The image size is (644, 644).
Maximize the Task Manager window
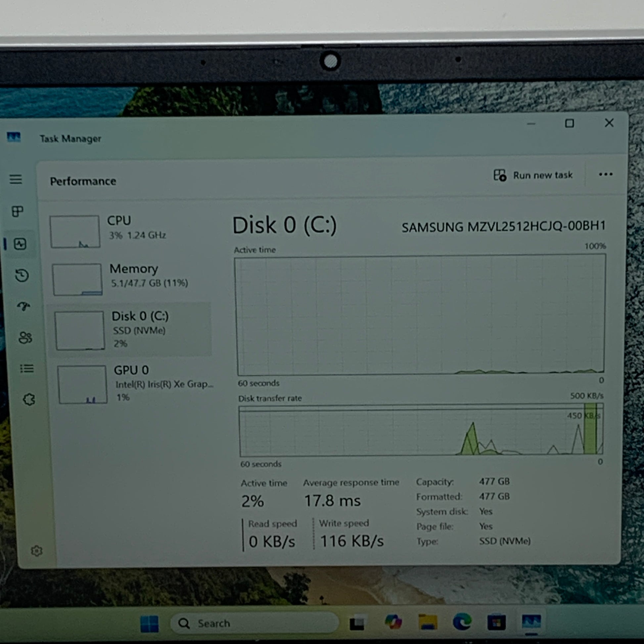pyautogui.click(x=569, y=123)
